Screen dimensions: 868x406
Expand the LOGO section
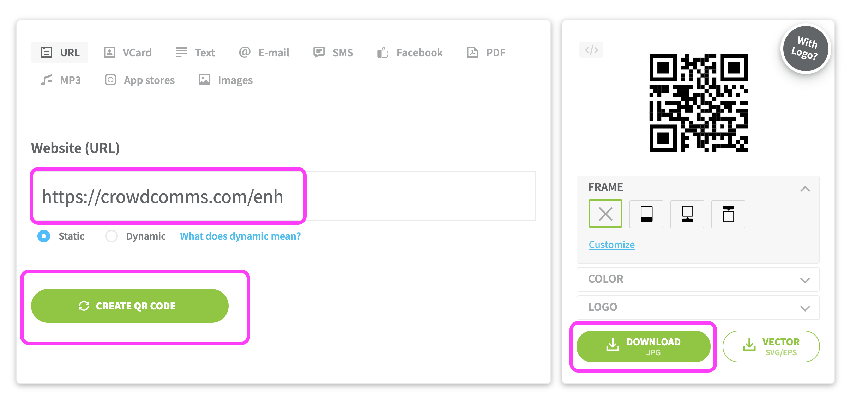pos(698,307)
